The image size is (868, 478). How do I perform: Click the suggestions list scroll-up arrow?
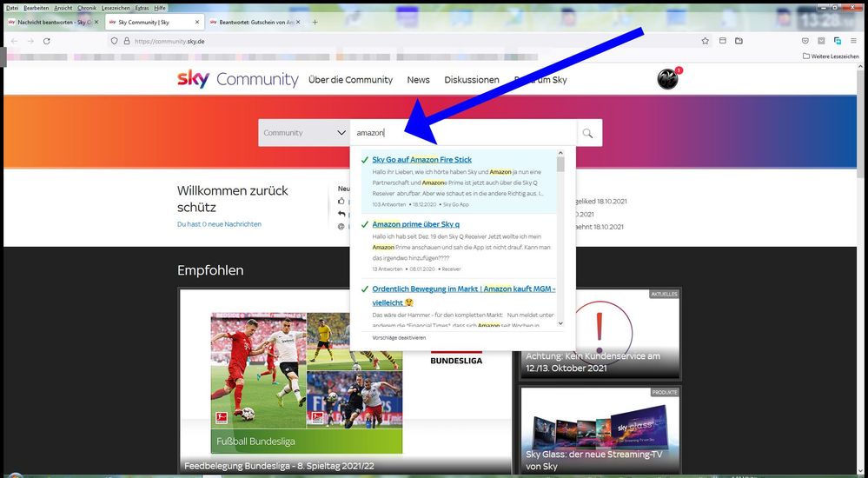(x=560, y=154)
